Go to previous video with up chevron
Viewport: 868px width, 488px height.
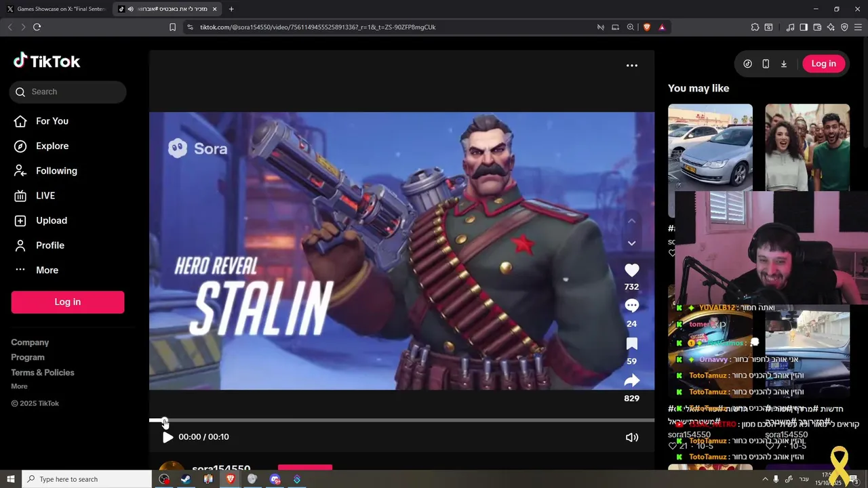[x=631, y=221]
